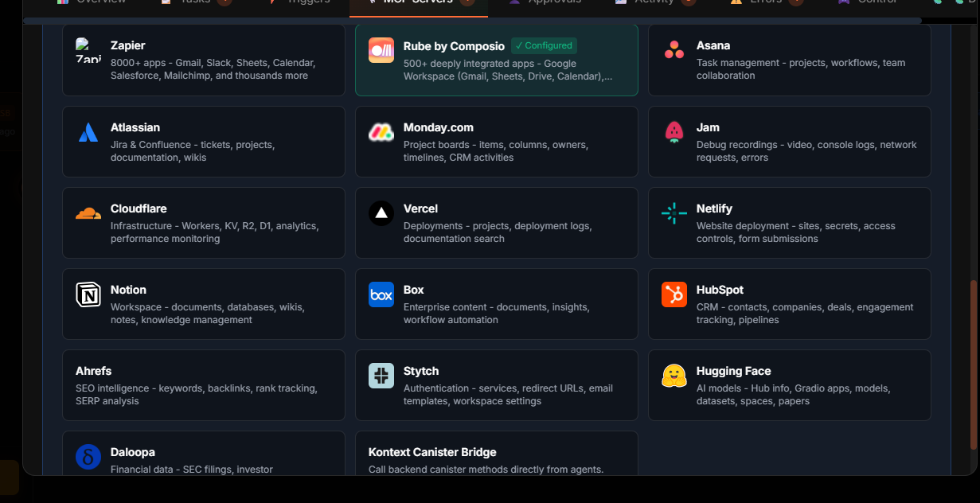Image resolution: width=980 pixels, height=503 pixels.
Task: Click the green Configured badge
Action: point(544,46)
